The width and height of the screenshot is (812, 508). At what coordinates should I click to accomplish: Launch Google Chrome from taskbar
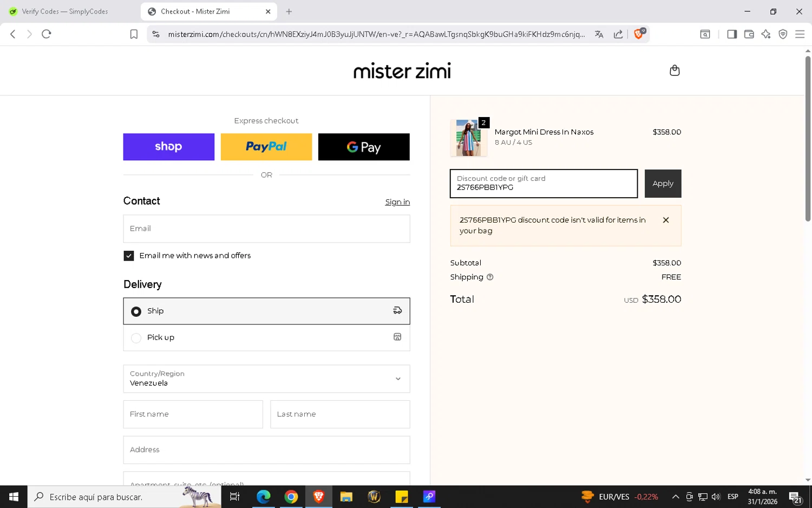[291, 497]
